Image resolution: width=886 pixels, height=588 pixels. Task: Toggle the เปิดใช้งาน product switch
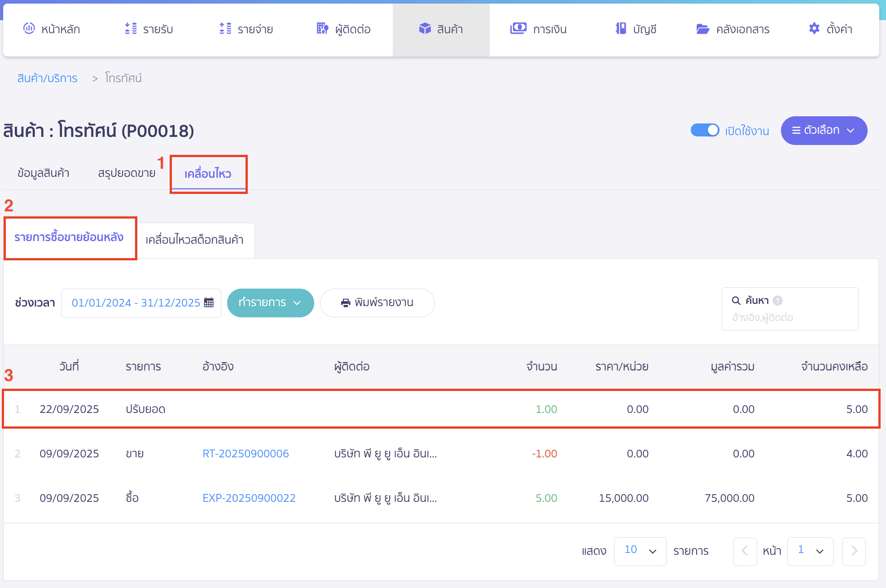click(x=705, y=130)
